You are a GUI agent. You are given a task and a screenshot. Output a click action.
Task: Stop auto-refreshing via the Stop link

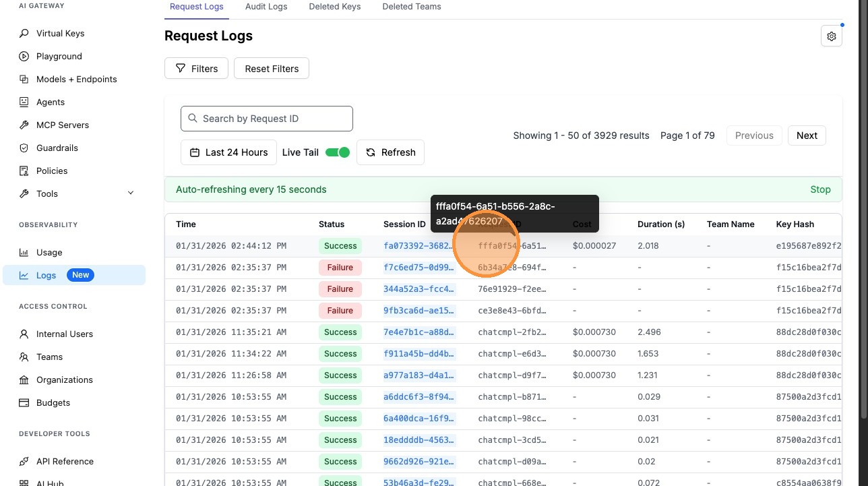point(819,189)
